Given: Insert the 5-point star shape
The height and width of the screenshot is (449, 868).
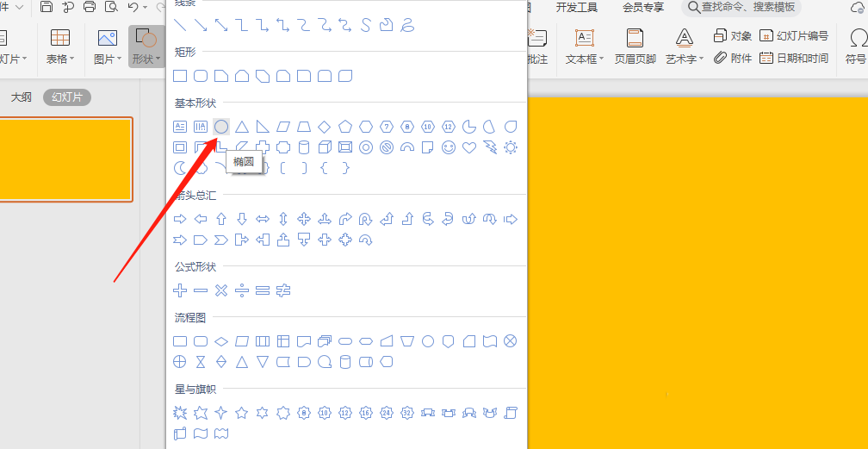Looking at the screenshot, I should coord(242,413).
